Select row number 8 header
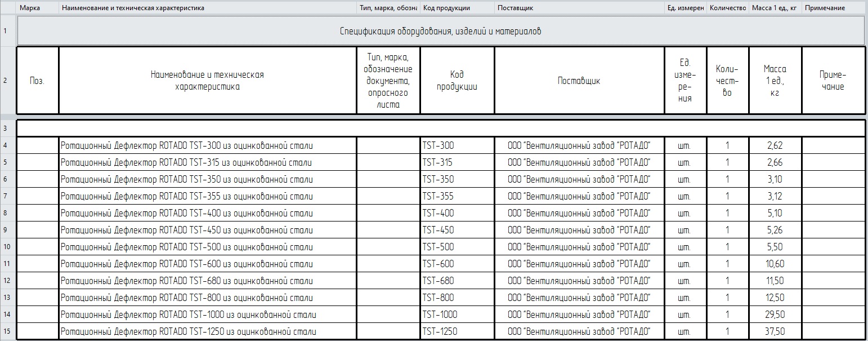Viewport: 868px width, 341px height. point(8,213)
